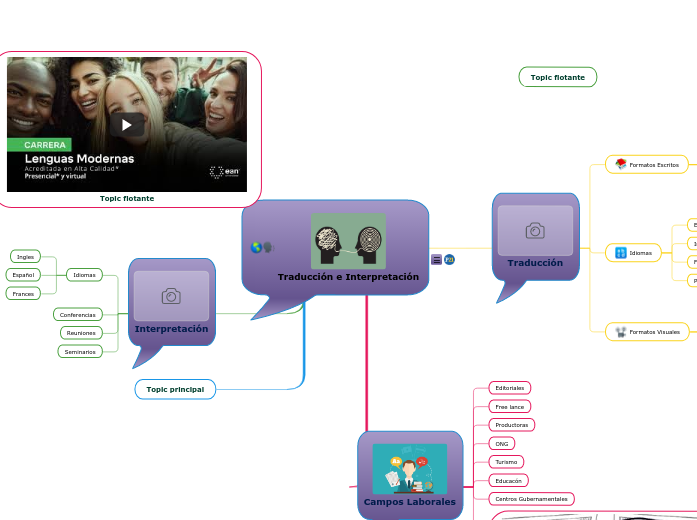Click the camera icon in Traducción node
Screen dimensions: 697x520
535,231
